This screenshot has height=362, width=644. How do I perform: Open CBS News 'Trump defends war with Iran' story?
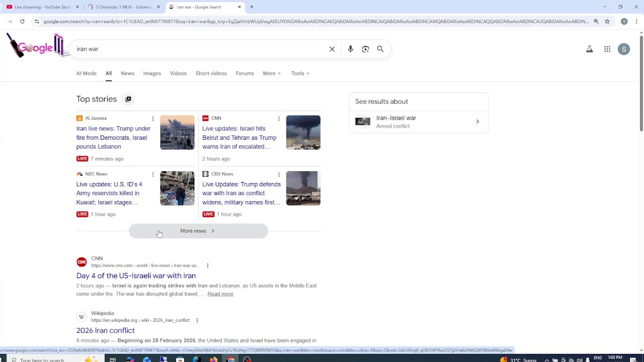(x=242, y=194)
